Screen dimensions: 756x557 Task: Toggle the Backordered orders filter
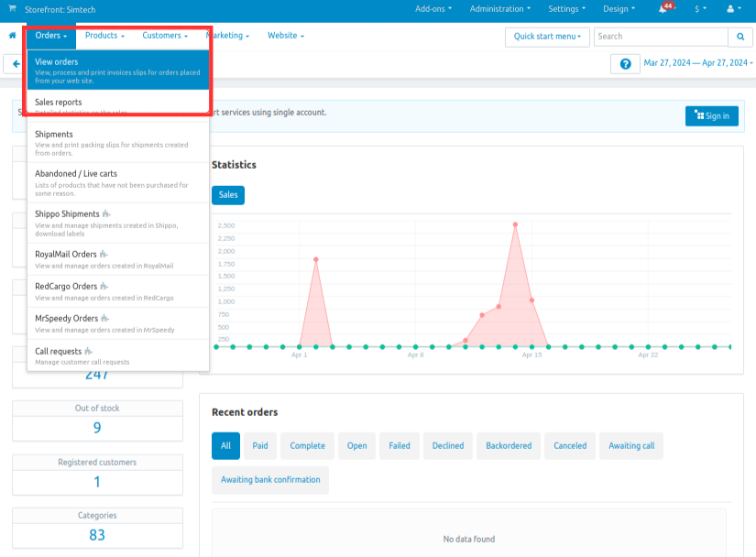point(508,445)
